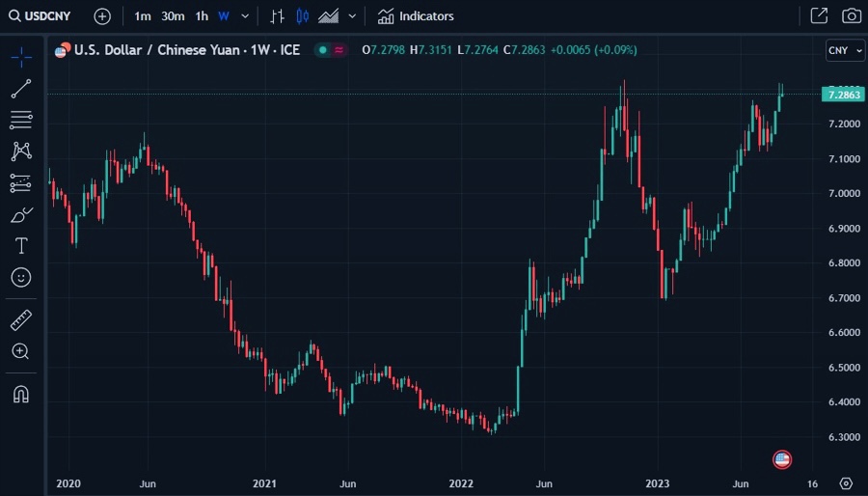Pick the Text annotation tool
Image resolution: width=868 pixels, height=496 pixels.
pyautogui.click(x=21, y=246)
